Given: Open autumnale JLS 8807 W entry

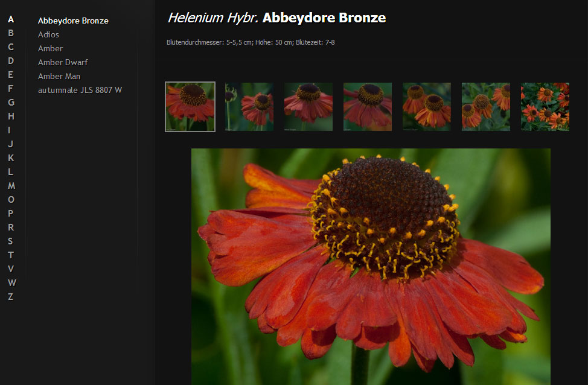Looking at the screenshot, I should (80, 90).
